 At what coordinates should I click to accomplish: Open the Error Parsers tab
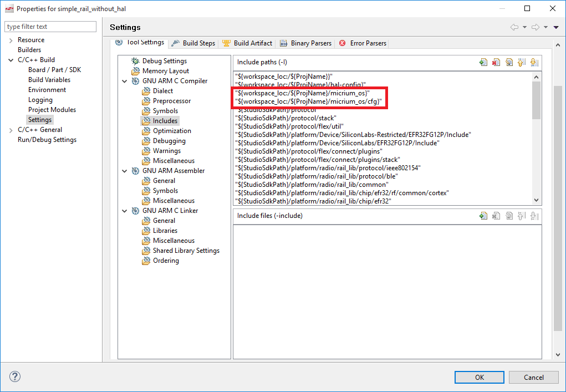363,43
